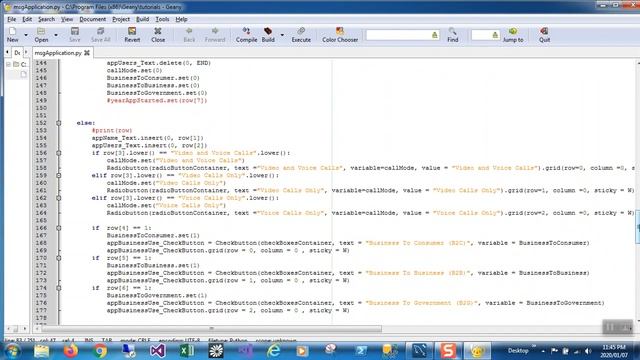Fold the if block at line 156
The height and width of the screenshot is (360, 640).
[59, 153]
